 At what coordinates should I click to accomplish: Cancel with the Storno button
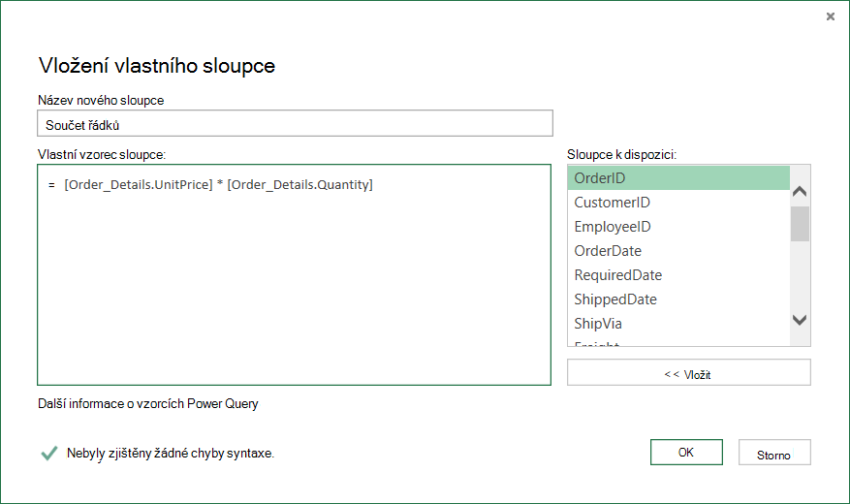(774, 452)
